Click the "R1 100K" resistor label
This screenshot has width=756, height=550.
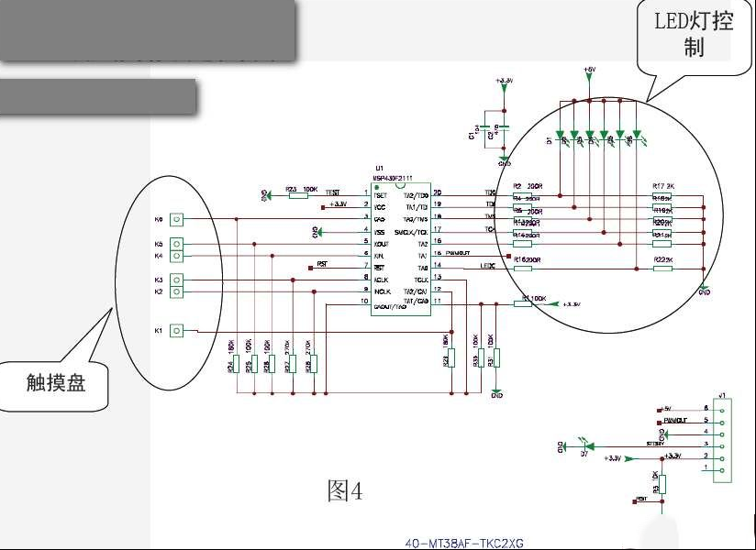point(534,299)
